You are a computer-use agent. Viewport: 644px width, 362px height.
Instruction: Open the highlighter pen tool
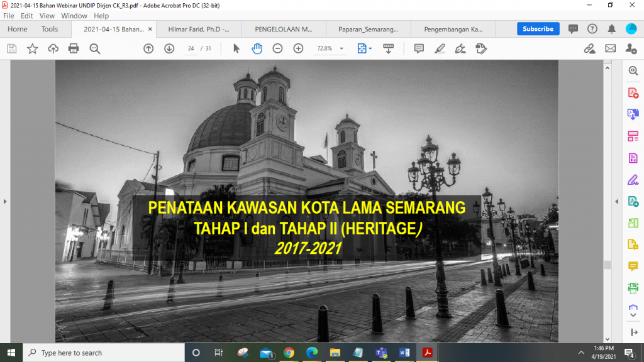[440, 48]
